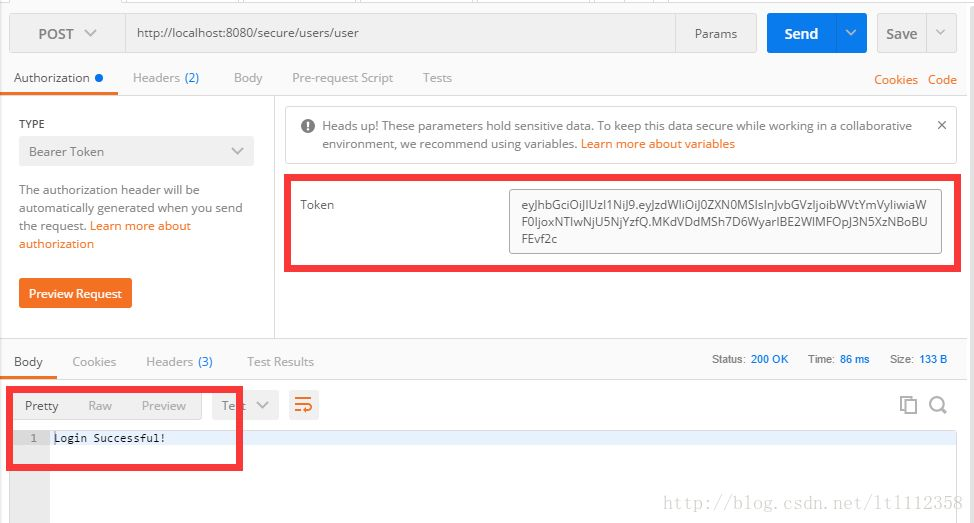The image size is (974, 523).
Task: Open the response Headers (3) tab
Action: 180,362
